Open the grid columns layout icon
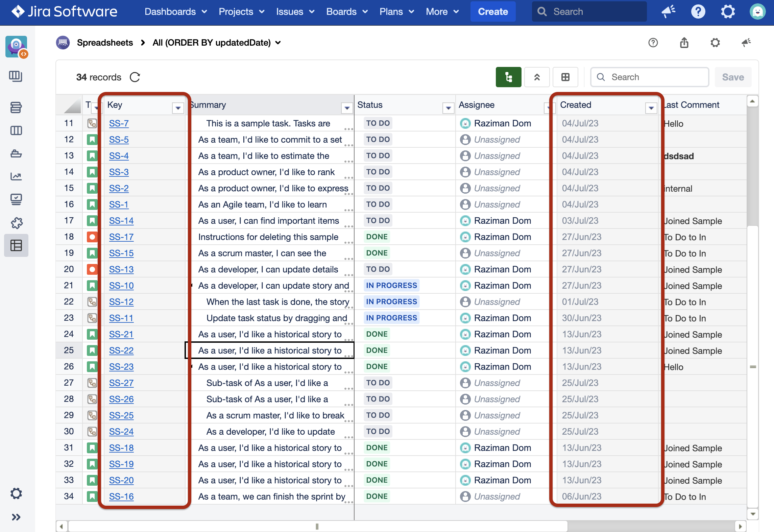The height and width of the screenshot is (532, 774). [565, 77]
